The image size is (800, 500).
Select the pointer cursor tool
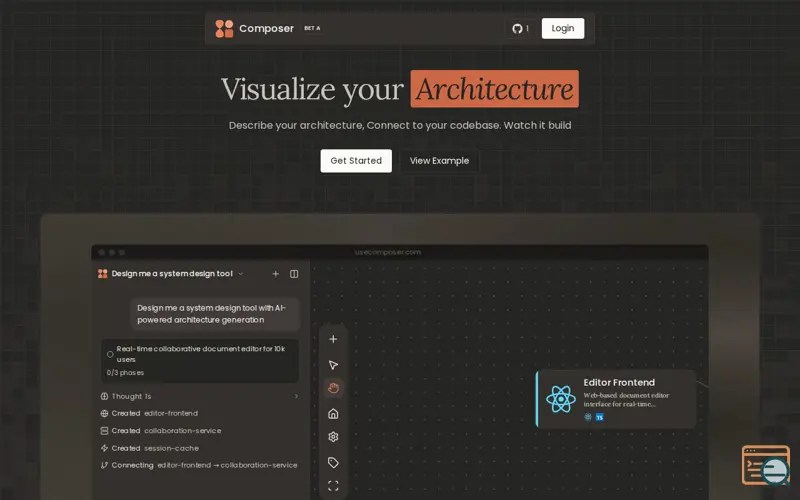[x=333, y=365]
